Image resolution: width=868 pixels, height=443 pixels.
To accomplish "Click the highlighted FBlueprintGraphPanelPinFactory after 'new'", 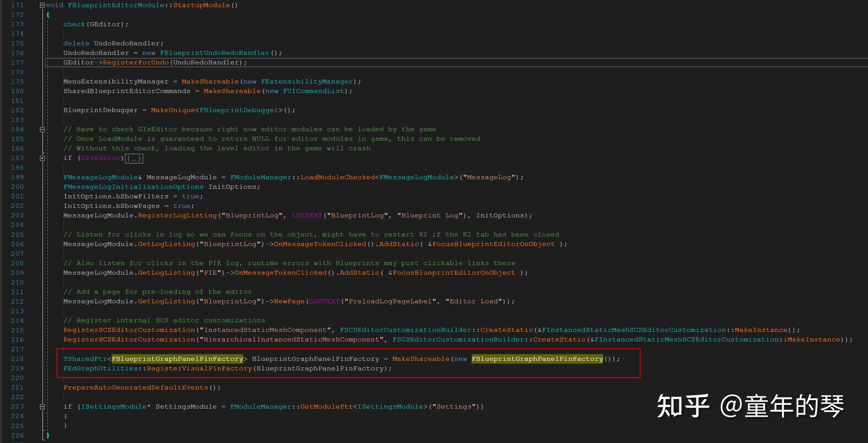I will [x=537, y=359].
